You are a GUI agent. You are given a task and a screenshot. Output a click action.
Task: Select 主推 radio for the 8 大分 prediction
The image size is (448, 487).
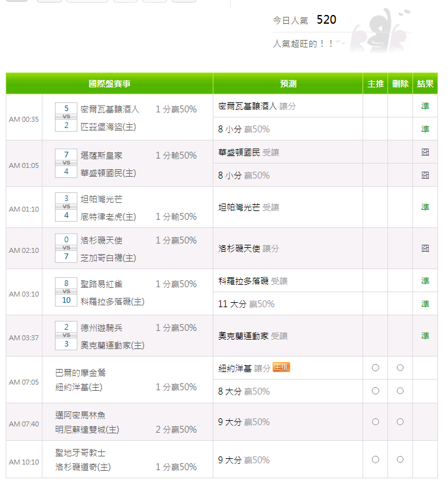tap(375, 391)
